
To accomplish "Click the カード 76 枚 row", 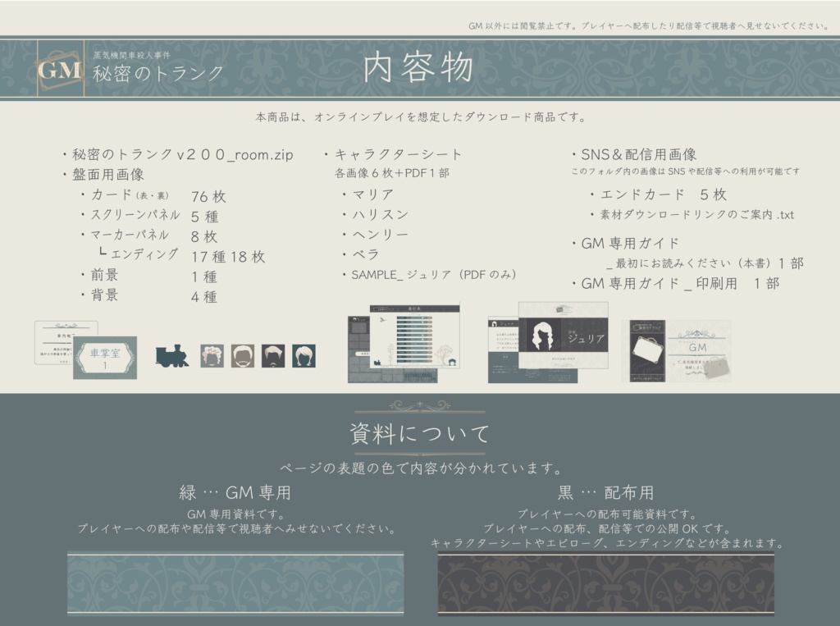I will point(153,195).
